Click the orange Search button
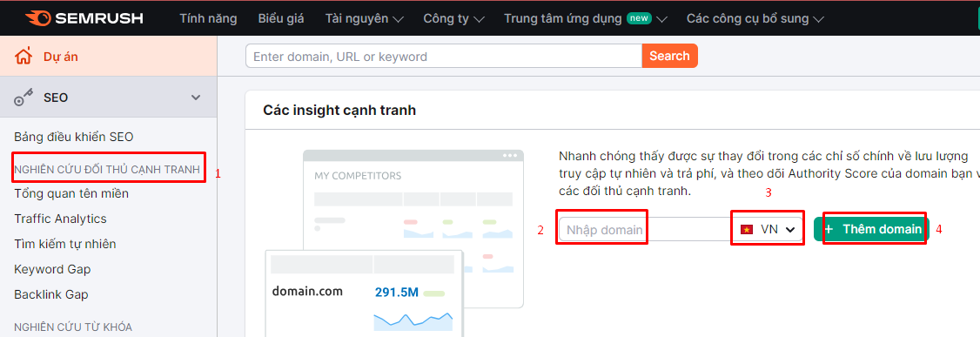The width and height of the screenshot is (980, 337). coord(669,56)
